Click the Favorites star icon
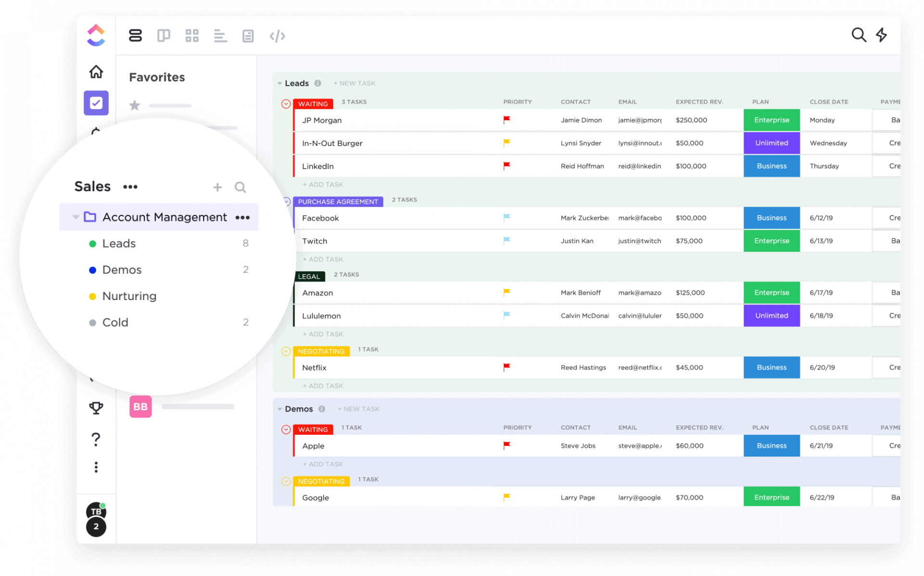This screenshot has width=924, height=576. [134, 105]
